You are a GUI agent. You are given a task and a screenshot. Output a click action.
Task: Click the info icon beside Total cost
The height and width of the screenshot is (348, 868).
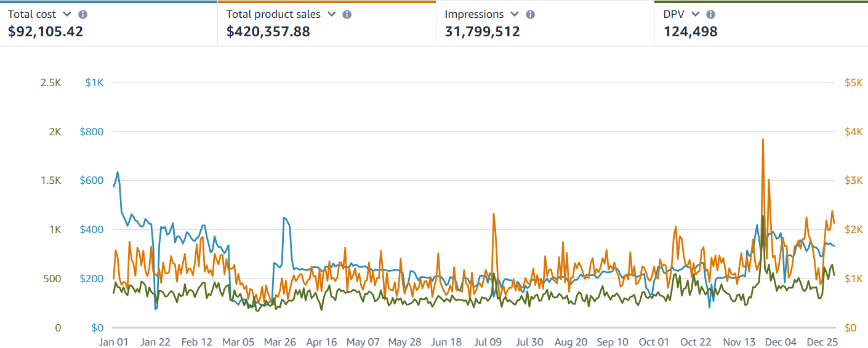(x=83, y=14)
